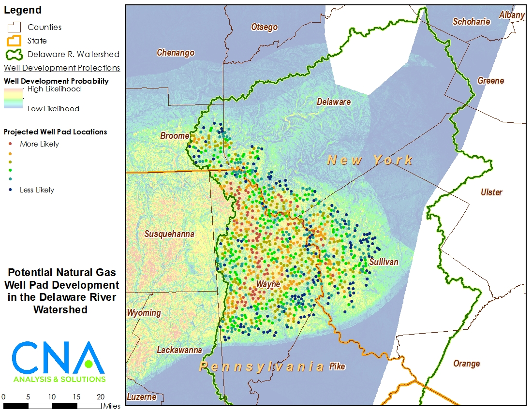The width and height of the screenshot is (532, 411).
Task: Click the 'More Likely' legend label
Action: pos(39,144)
